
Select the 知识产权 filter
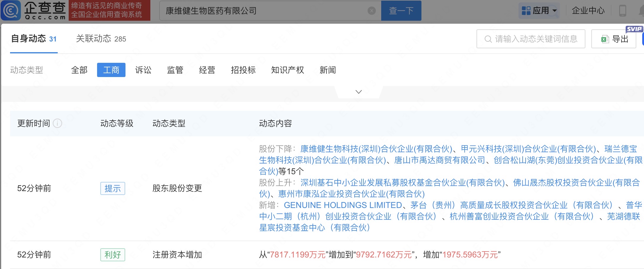click(288, 70)
